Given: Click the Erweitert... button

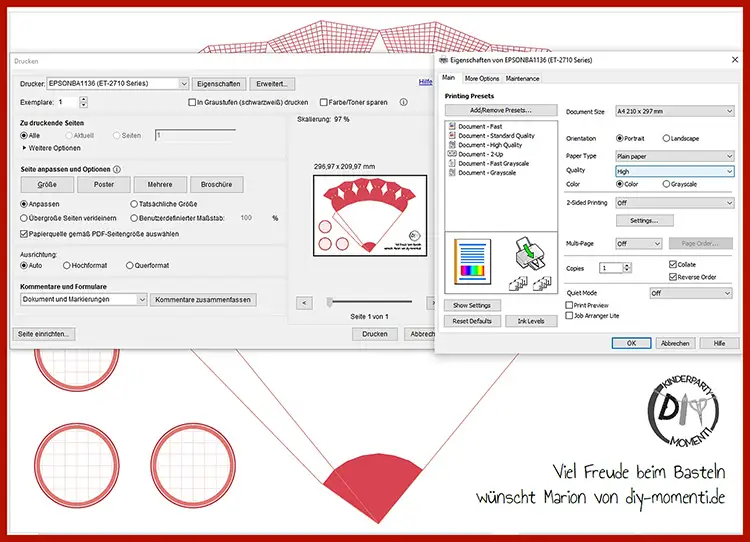Looking at the screenshot, I should coord(272,84).
